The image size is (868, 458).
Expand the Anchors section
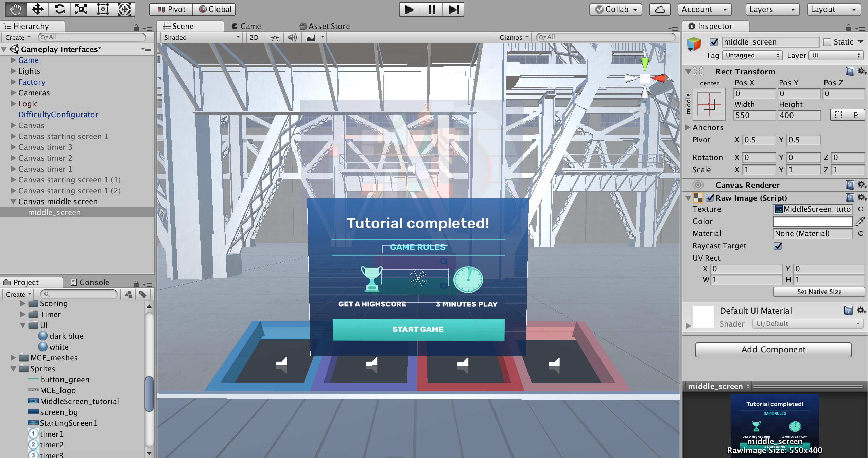tap(688, 127)
